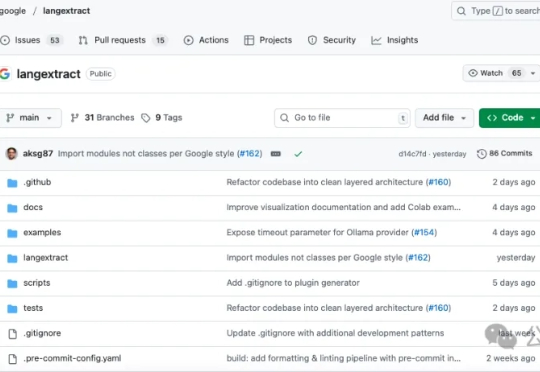Click the tag icon beside 9 Tags
Screen dimensions: 540x372
tap(146, 118)
